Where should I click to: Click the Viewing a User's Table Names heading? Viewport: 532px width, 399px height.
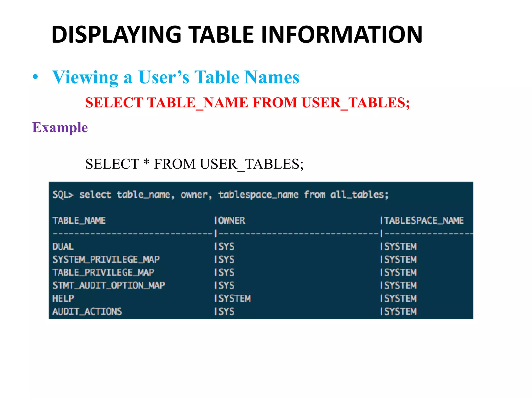click(x=176, y=77)
